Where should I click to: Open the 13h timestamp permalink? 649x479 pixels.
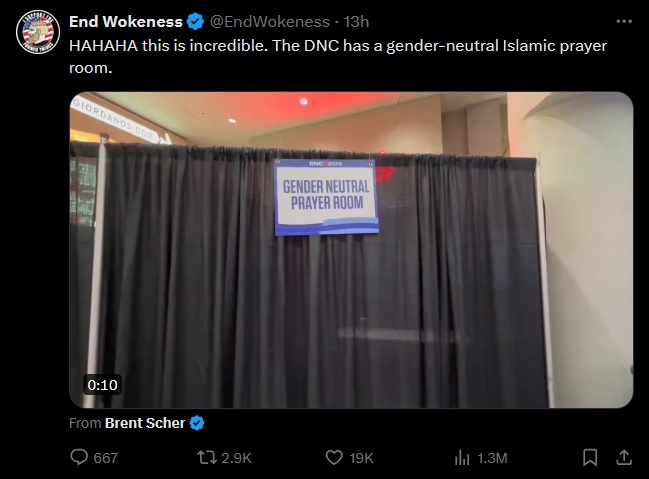tap(356, 22)
